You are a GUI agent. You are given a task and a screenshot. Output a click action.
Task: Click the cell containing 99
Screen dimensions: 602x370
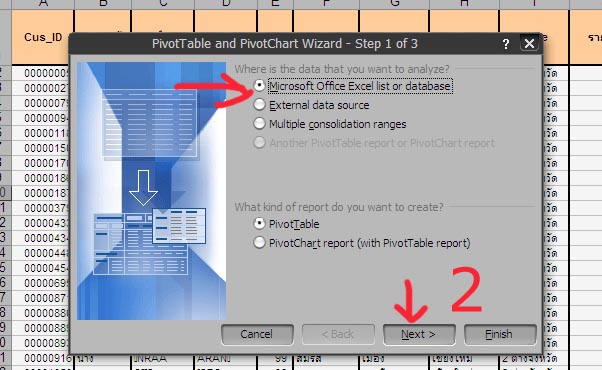(275, 359)
